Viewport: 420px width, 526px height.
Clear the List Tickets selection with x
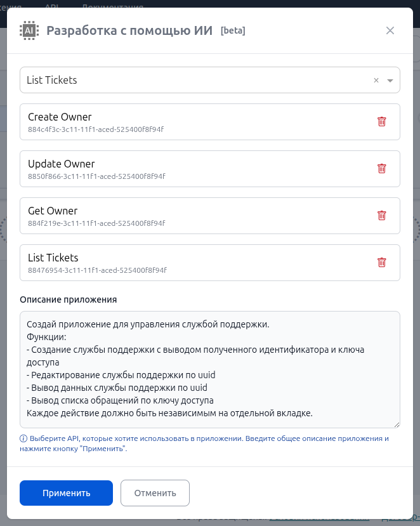coord(376,80)
